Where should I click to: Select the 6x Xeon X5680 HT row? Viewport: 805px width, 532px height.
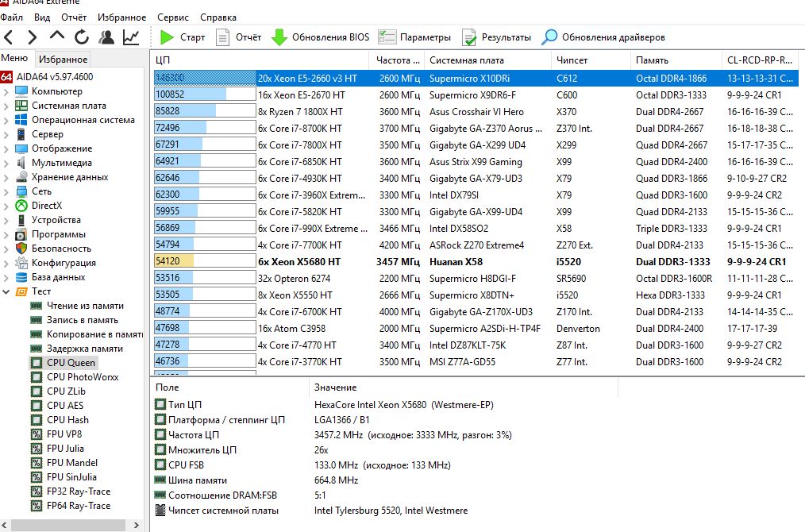tap(476, 262)
